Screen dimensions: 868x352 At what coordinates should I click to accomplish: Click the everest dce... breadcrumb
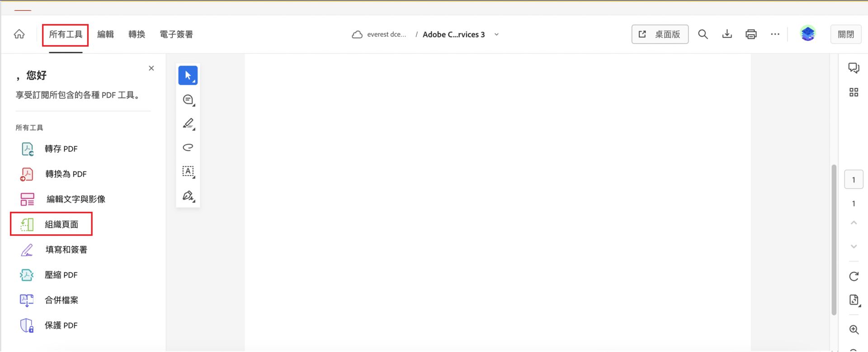(387, 34)
